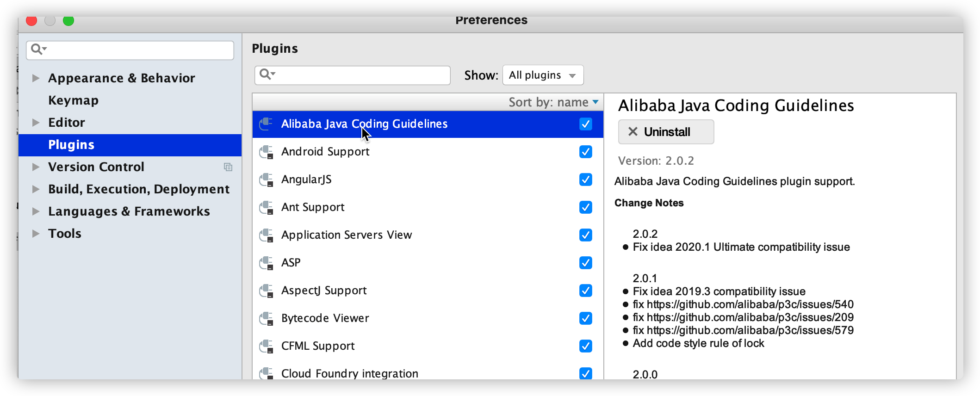
Task: Uncheck the Android Support plugin
Action: click(x=586, y=152)
